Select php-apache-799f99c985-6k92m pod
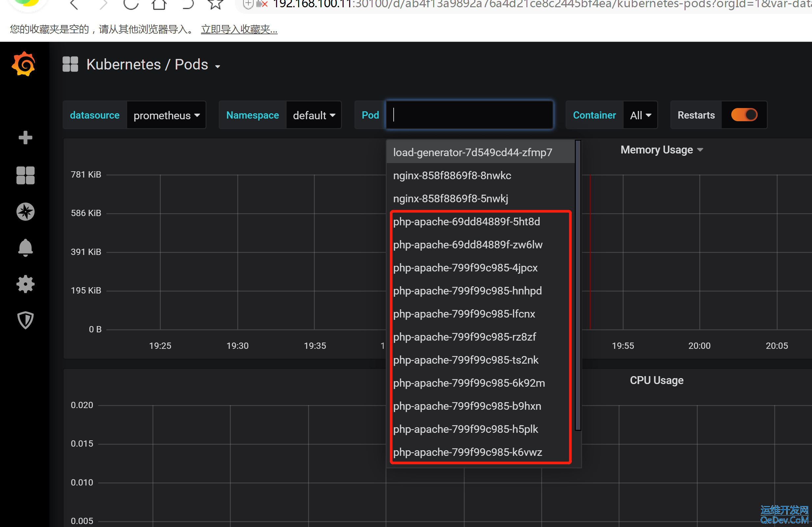Image resolution: width=812 pixels, height=527 pixels. tap(480, 383)
